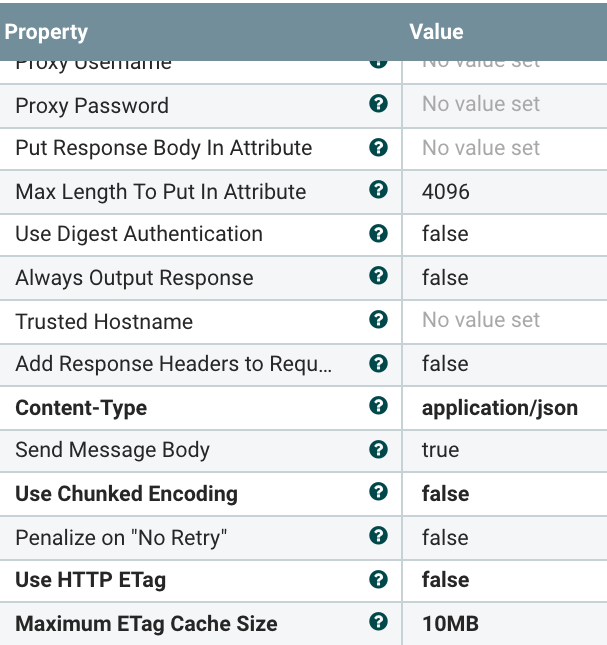Click help icon beside Always Output Response

click(378, 277)
